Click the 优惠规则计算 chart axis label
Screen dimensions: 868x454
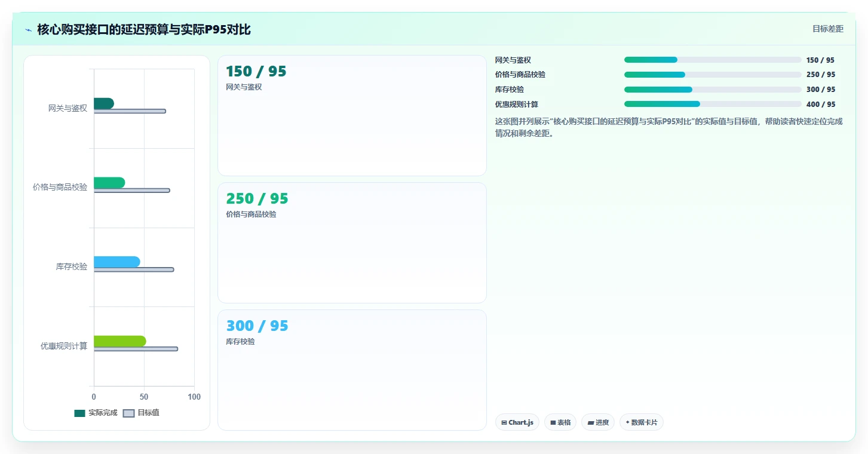[64, 346]
